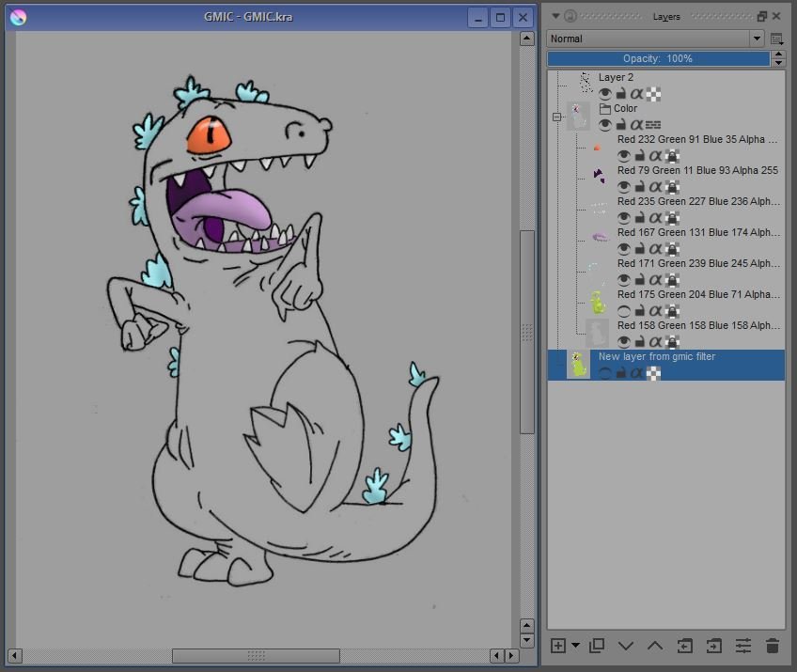This screenshot has width=797, height=672.
Task: Toggle lock on Red 167 Green 131 layer
Action: tap(640, 248)
